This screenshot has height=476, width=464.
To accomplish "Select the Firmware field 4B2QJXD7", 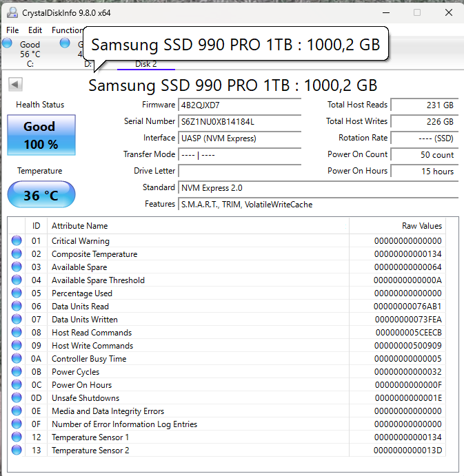I will click(x=239, y=105).
